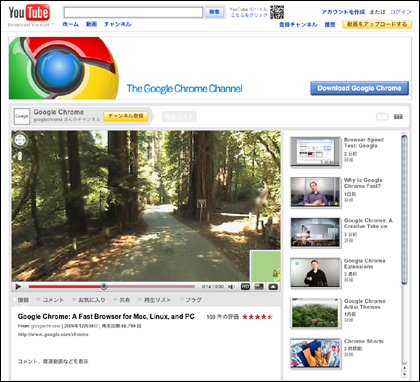
Task: Click the Browser Speed Test: Google title
Action: click(364, 143)
